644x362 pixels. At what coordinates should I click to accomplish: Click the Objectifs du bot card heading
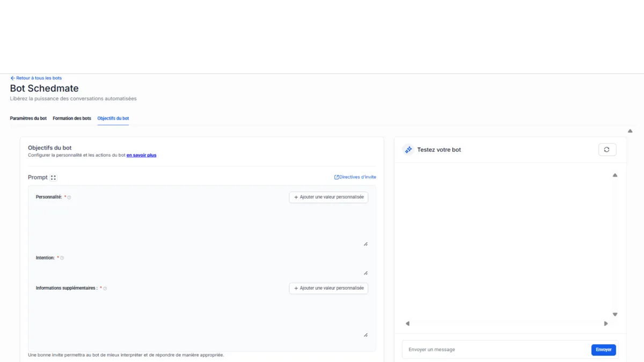[49, 147]
